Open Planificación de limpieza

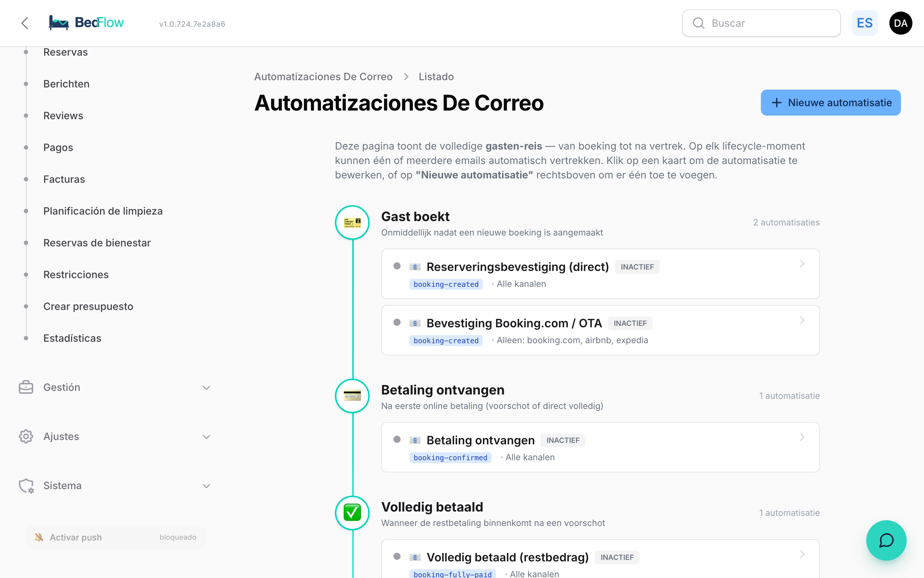coord(103,211)
